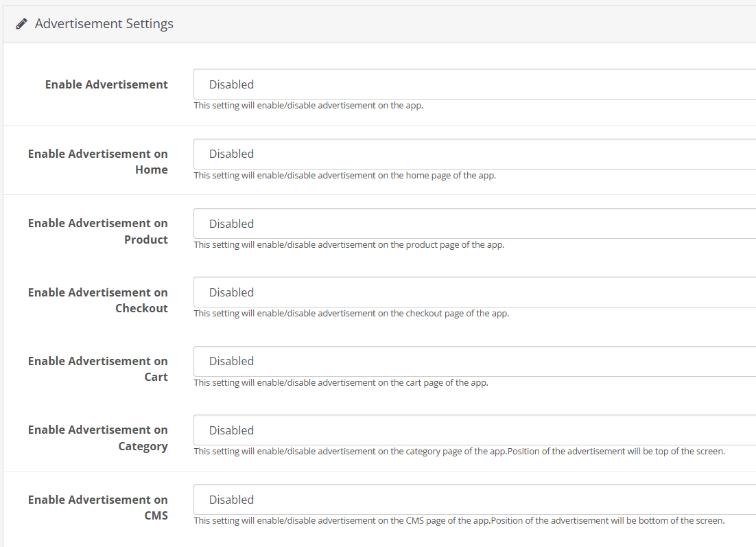The height and width of the screenshot is (547, 756).
Task: Click the pencil icon beside Advertisement Settings
Action: point(21,23)
